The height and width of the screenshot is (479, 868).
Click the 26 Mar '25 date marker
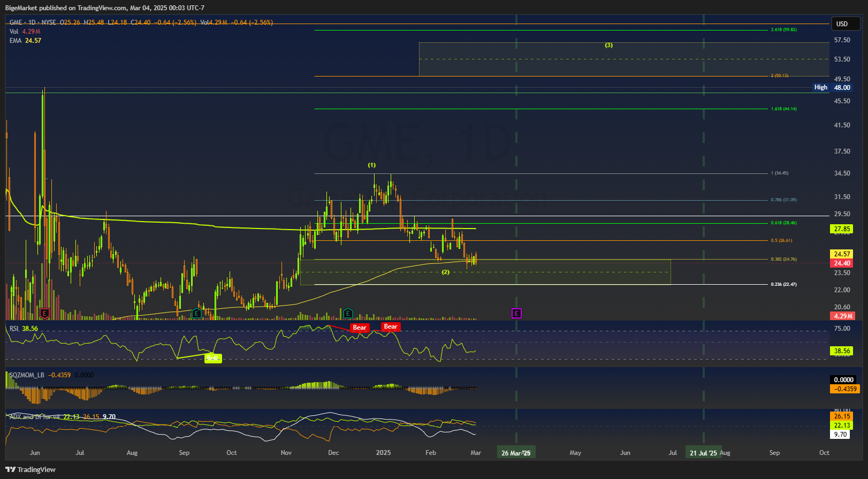pos(516,453)
